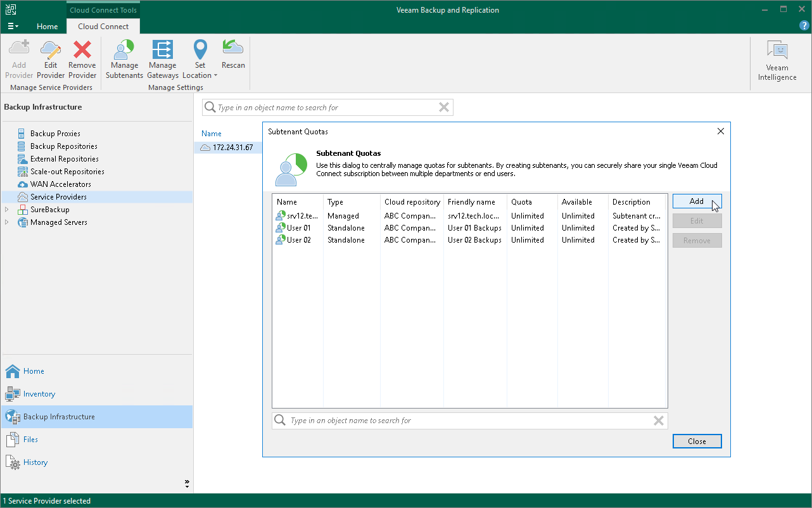Viewport: 812px width, 508px height.
Task: Click the Edit Provider icon
Action: (x=51, y=60)
